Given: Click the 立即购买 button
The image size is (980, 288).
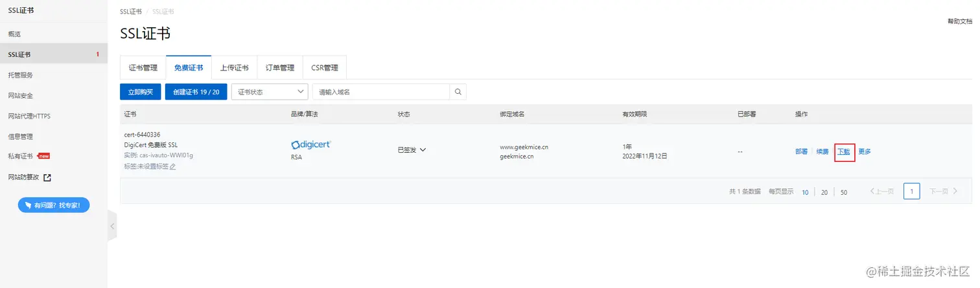Looking at the screenshot, I should click(141, 92).
